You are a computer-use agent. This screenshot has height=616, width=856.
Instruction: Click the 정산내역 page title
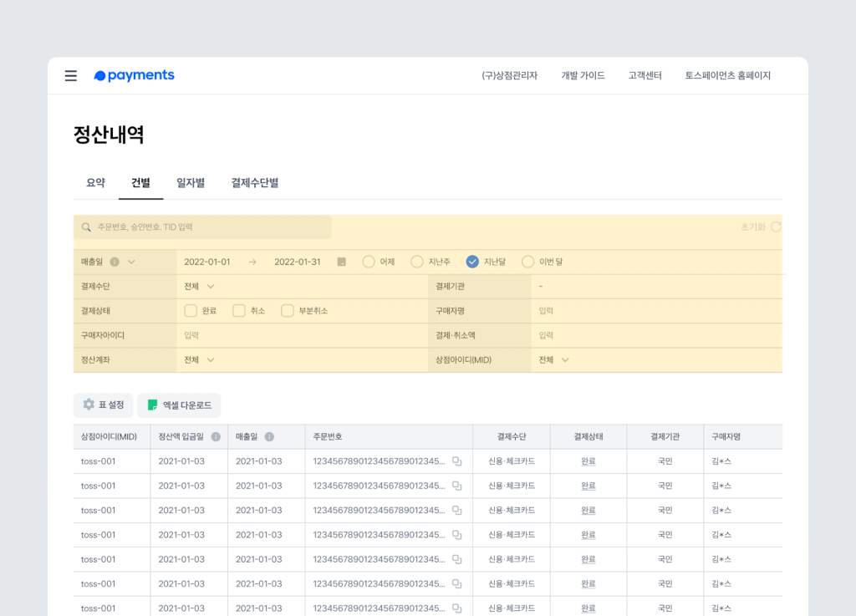(x=109, y=135)
